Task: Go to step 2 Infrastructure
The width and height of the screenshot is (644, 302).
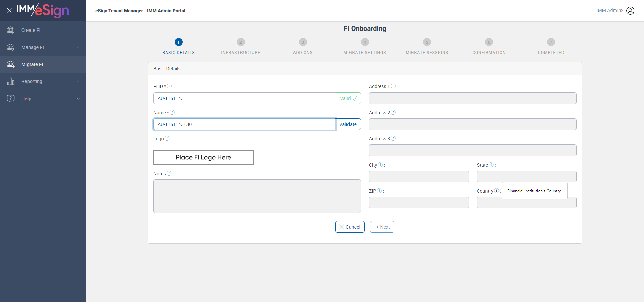Action: [x=240, y=42]
